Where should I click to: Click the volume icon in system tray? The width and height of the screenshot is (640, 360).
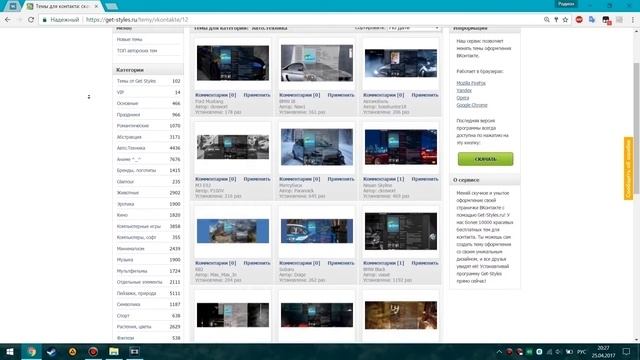pyautogui.click(x=559, y=351)
